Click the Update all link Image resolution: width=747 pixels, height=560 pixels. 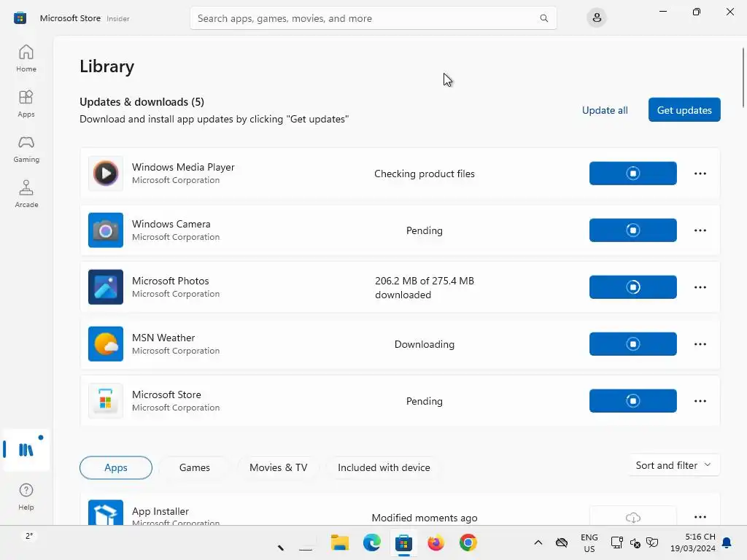pyautogui.click(x=605, y=110)
